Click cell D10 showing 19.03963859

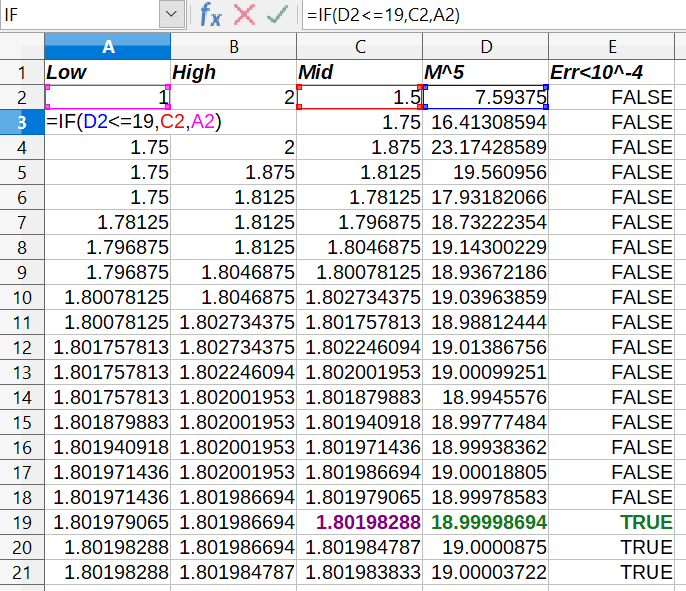pyautogui.click(x=486, y=297)
